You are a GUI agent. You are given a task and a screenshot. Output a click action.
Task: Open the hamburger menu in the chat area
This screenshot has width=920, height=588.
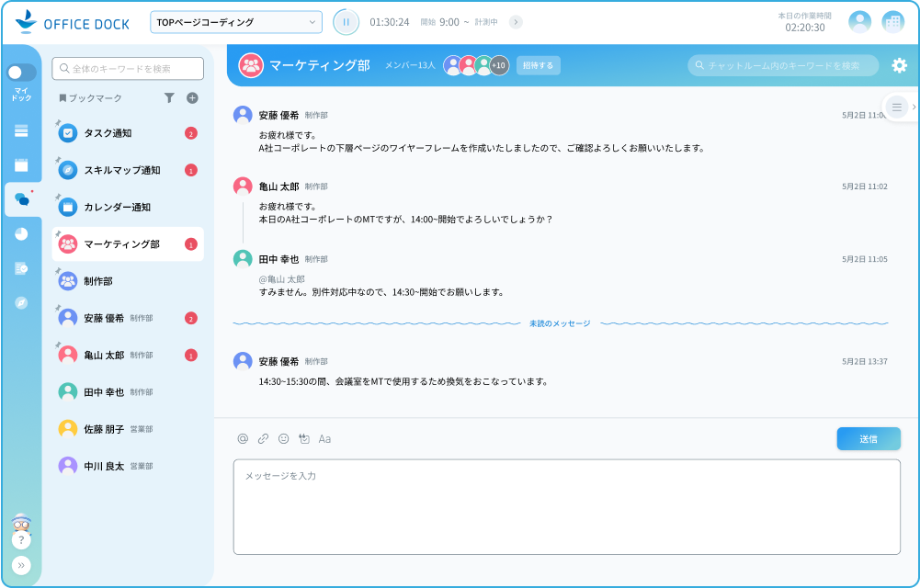click(x=896, y=107)
